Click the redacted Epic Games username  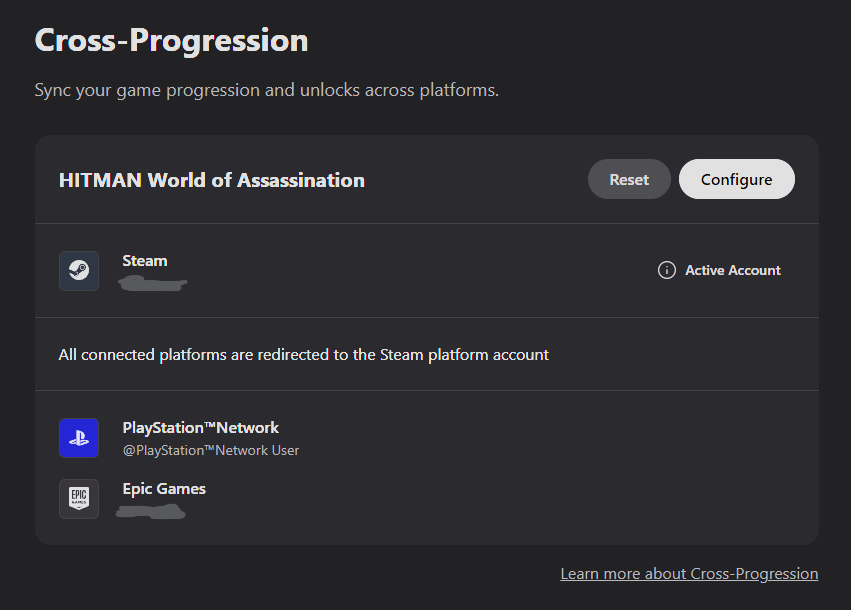point(151,513)
